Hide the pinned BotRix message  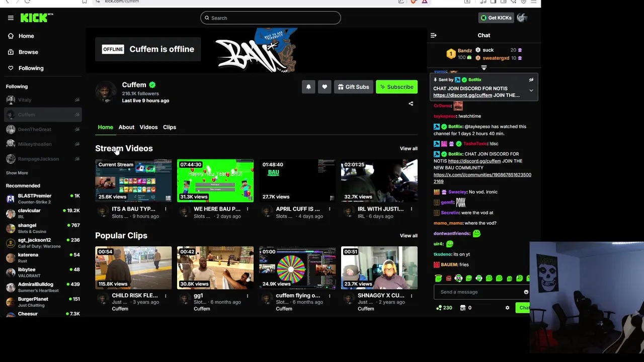(531, 80)
